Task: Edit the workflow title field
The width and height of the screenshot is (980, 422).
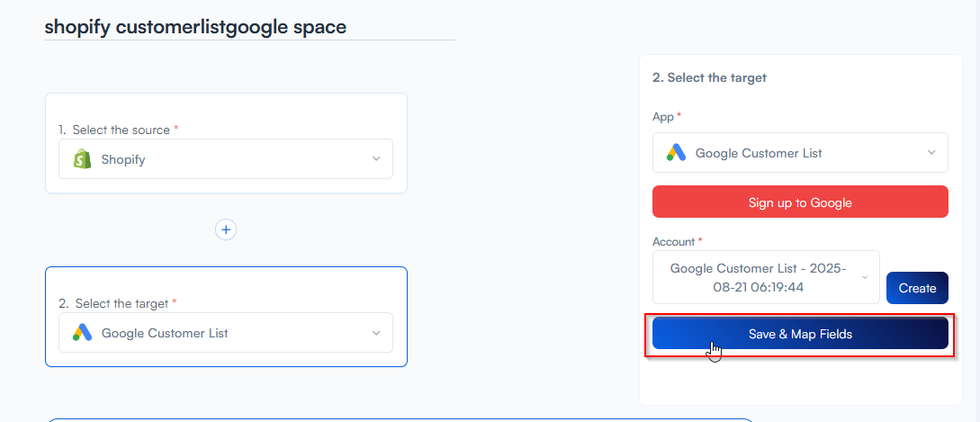Action: [x=249, y=27]
